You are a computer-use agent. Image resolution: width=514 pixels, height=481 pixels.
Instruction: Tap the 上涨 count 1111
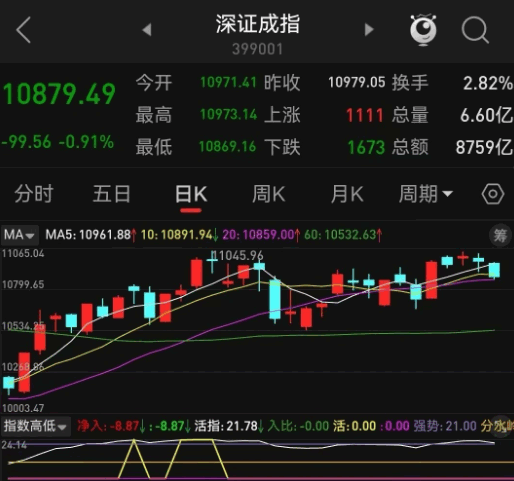click(365, 115)
